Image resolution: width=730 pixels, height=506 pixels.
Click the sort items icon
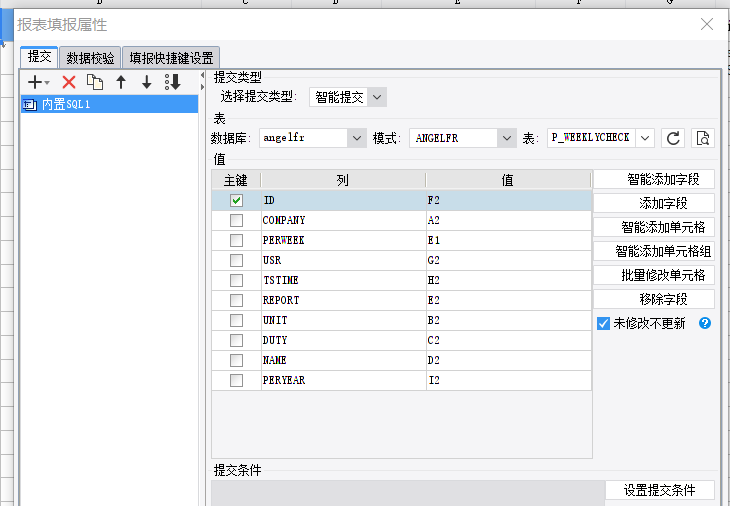tap(173, 82)
